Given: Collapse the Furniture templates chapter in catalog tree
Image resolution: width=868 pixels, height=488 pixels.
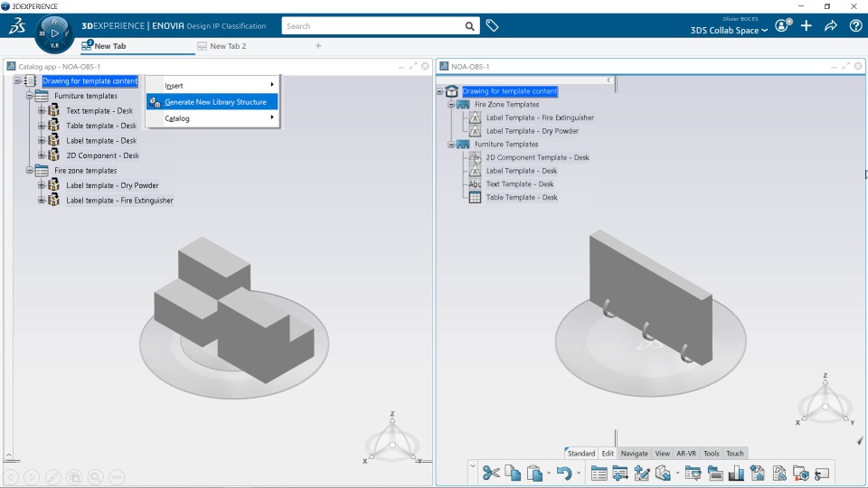Looking at the screenshot, I should [29, 96].
